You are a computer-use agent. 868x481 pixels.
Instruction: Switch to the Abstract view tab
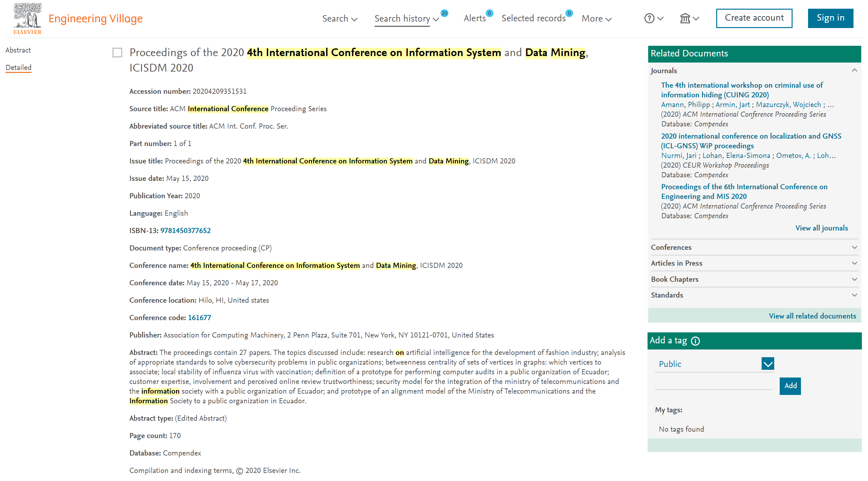point(18,50)
